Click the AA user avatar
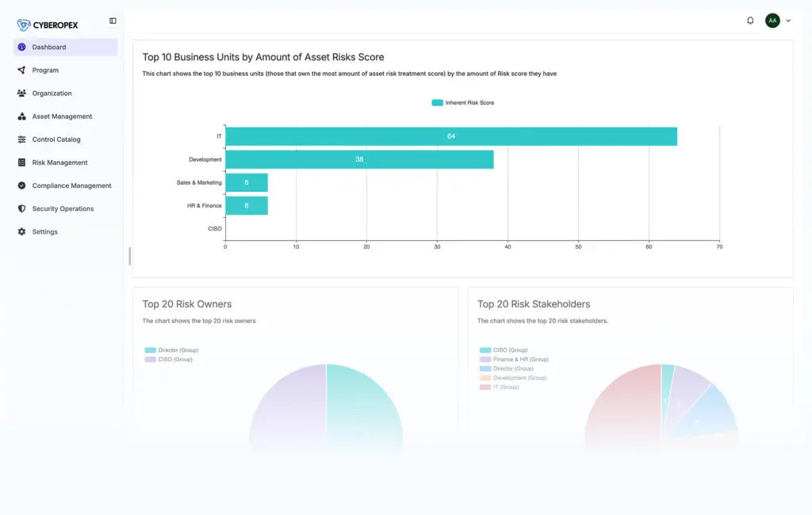 pyautogui.click(x=772, y=21)
